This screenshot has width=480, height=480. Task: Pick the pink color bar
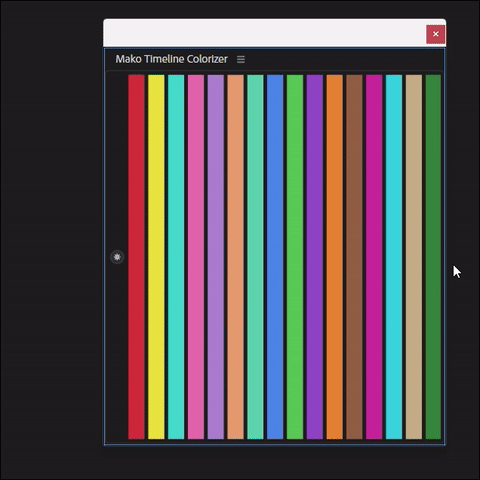(196, 257)
